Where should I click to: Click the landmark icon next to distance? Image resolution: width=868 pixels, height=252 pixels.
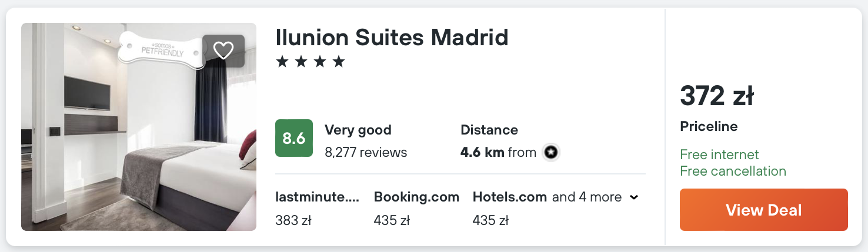click(x=551, y=153)
